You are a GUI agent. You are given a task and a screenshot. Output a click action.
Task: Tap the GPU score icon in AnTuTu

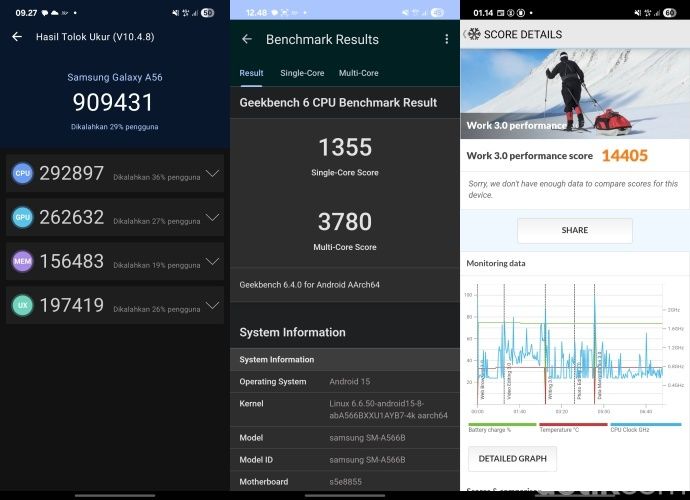(x=22, y=217)
